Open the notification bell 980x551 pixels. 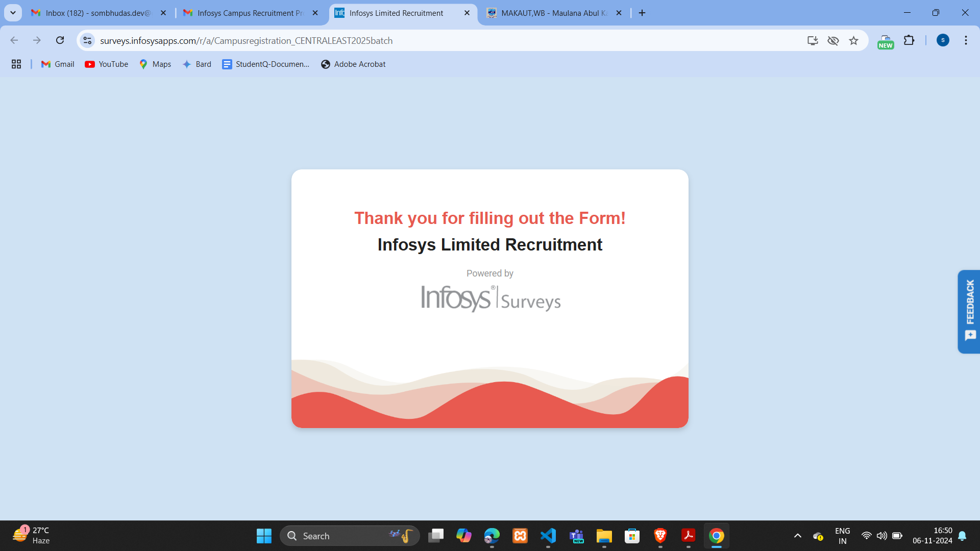[x=962, y=536]
